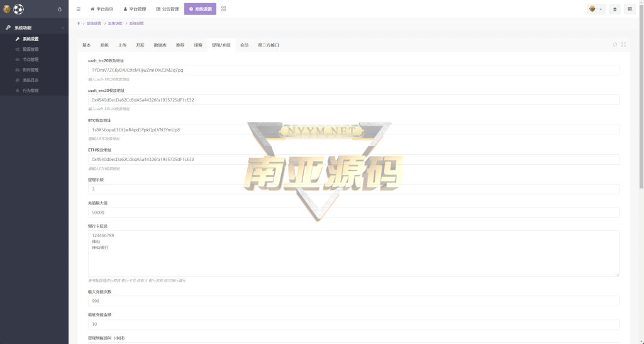Open the user avatar dropdown menu
This screenshot has height=344, width=644.
(x=596, y=9)
